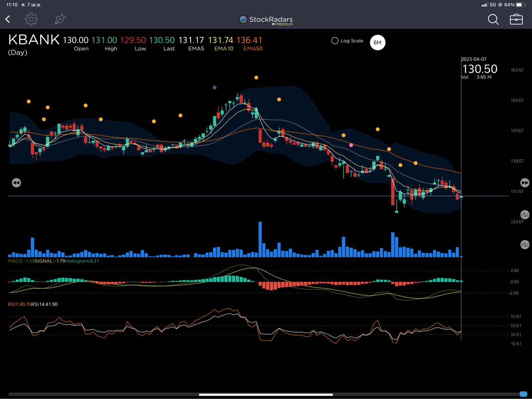Open the portfolio briefcase icon
Image resolution: width=532 pixels, height=399 pixels.
(516, 19)
